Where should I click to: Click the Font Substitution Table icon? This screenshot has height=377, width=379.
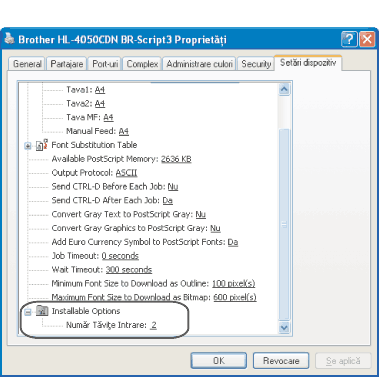[x=42, y=145]
